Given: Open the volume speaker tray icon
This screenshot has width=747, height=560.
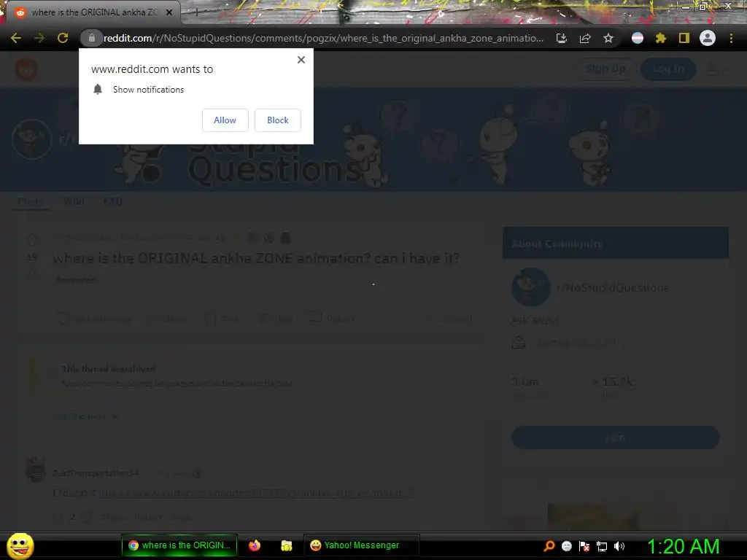Looking at the screenshot, I should 619,546.
